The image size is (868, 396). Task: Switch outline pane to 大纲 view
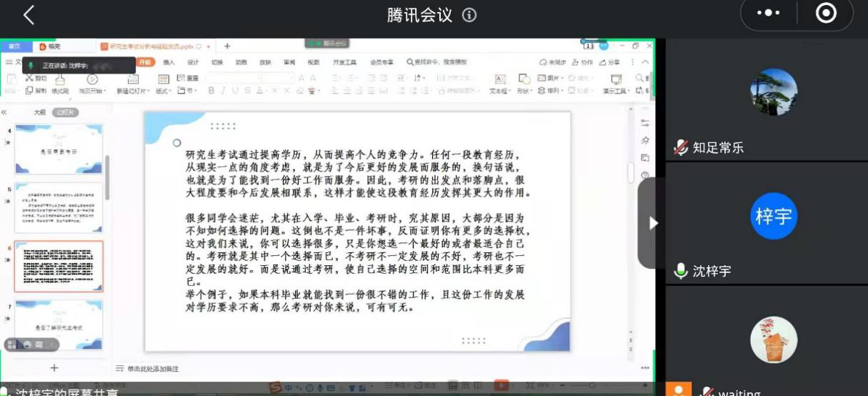tap(40, 112)
